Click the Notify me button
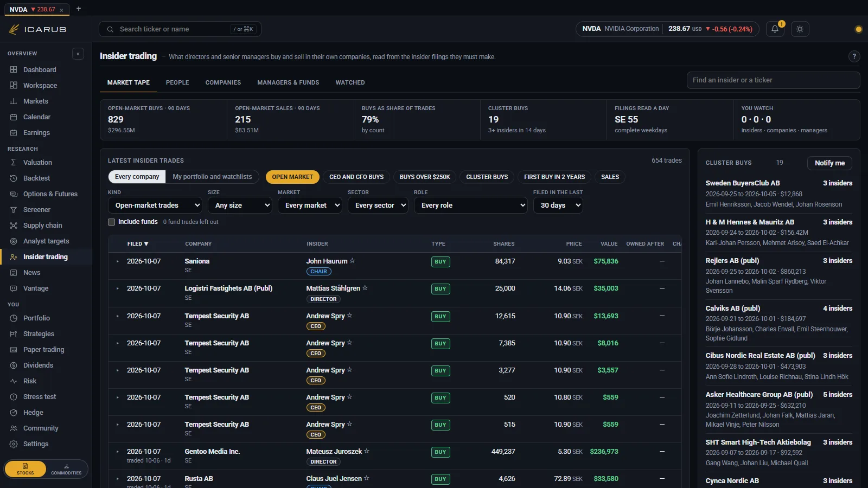The height and width of the screenshot is (488, 868). (829, 163)
